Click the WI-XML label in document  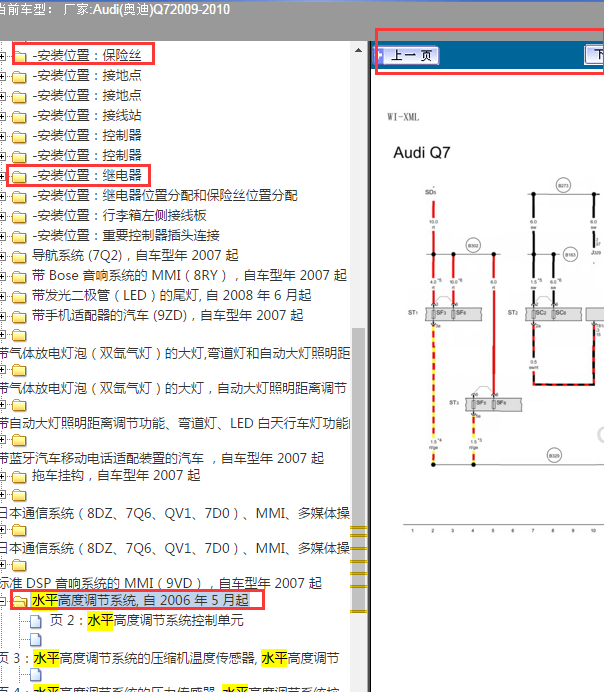pos(403,117)
